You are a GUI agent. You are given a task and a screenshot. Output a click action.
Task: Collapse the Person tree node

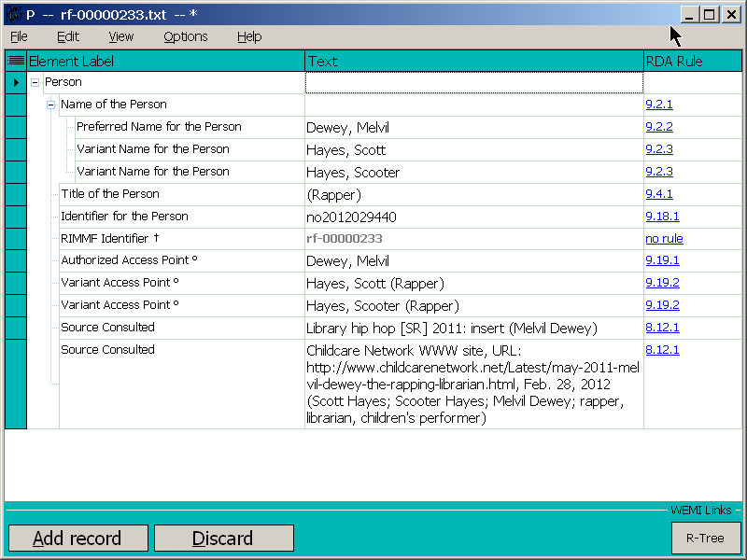click(35, 82)
